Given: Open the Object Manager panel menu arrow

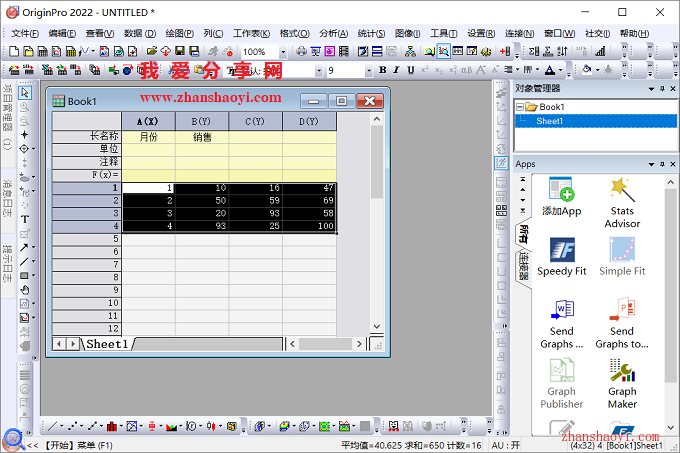Looking at the screenshot, I should tap(651, 89).
